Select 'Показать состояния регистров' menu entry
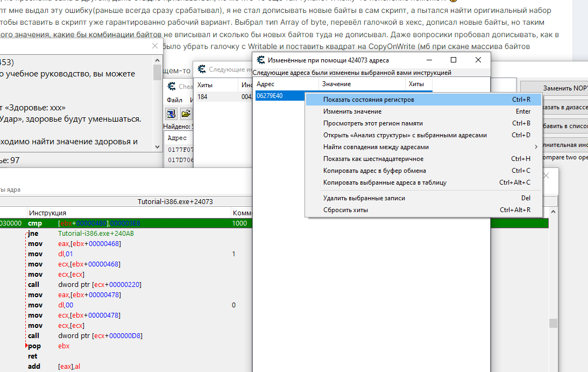Viewport: 588px width, 372px height. tap(369, 100)
